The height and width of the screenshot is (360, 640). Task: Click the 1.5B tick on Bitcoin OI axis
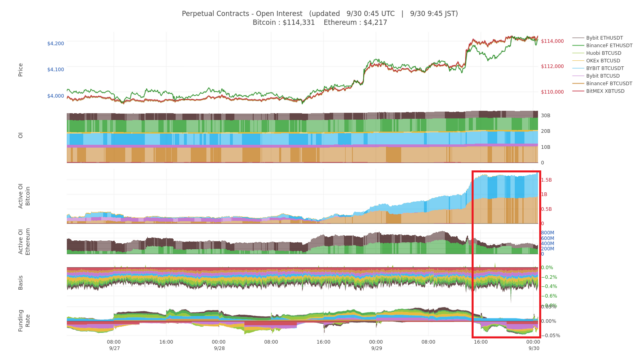tap(547, 180)
